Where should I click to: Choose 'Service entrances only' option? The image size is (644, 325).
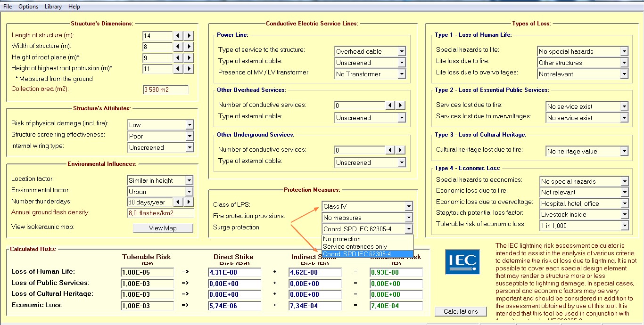(x=368, y=246)
